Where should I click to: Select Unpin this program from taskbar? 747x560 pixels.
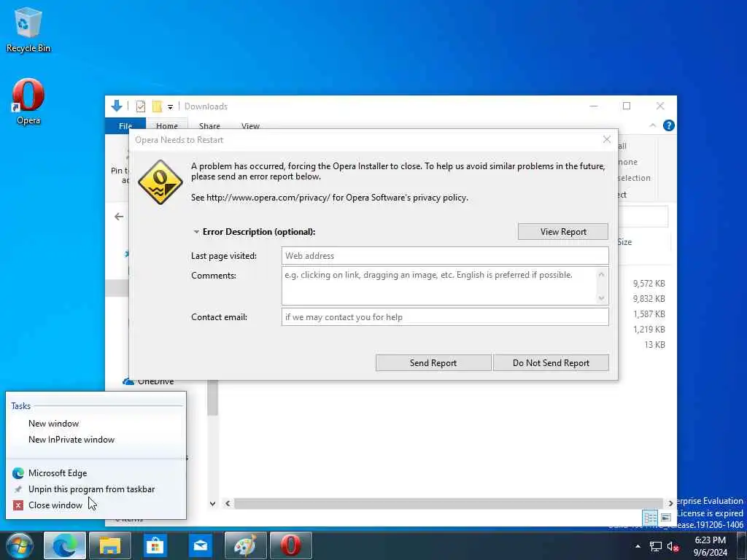(x=91, y=489)
